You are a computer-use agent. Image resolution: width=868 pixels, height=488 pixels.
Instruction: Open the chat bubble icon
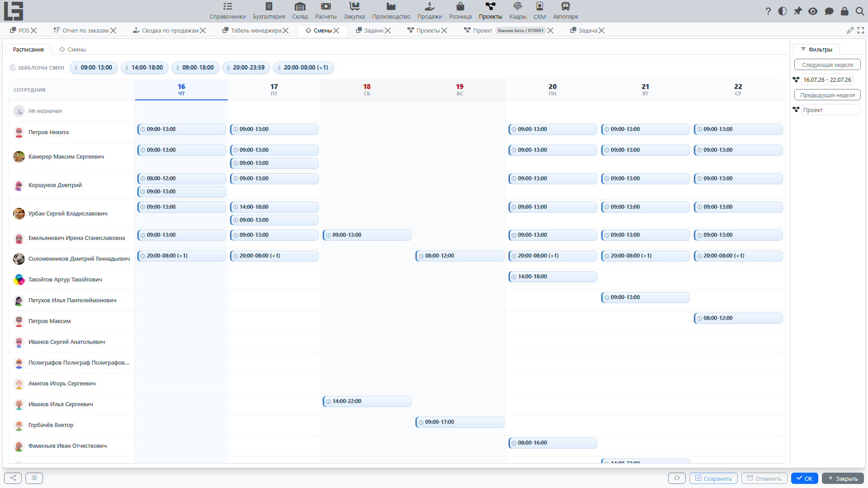[829, 11]
